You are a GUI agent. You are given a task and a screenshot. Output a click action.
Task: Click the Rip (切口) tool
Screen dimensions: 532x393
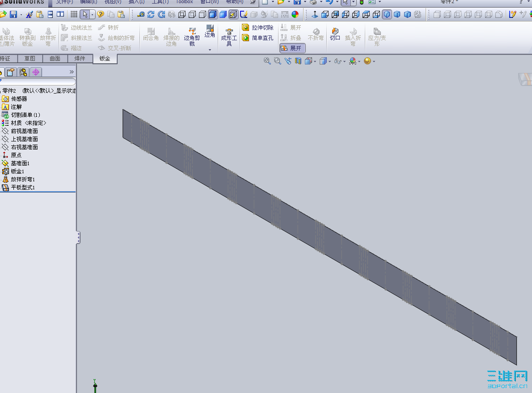[335, 34]
